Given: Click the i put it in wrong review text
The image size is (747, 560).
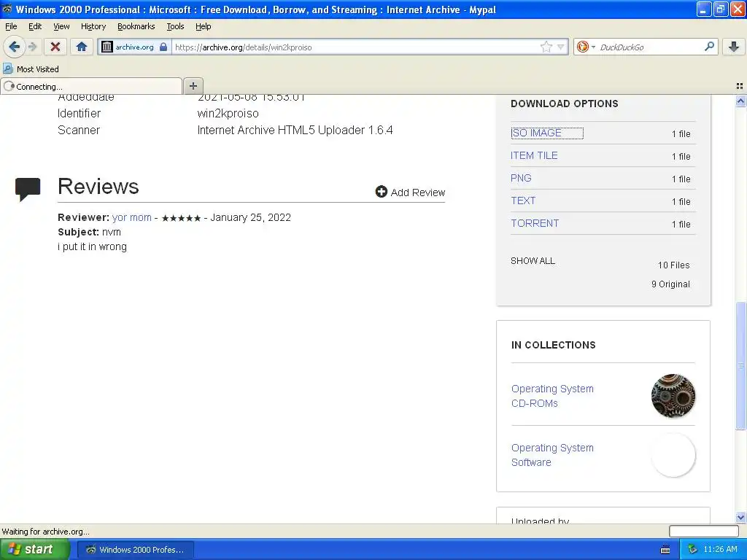Looking at the screenshot, I should [92, 246].
